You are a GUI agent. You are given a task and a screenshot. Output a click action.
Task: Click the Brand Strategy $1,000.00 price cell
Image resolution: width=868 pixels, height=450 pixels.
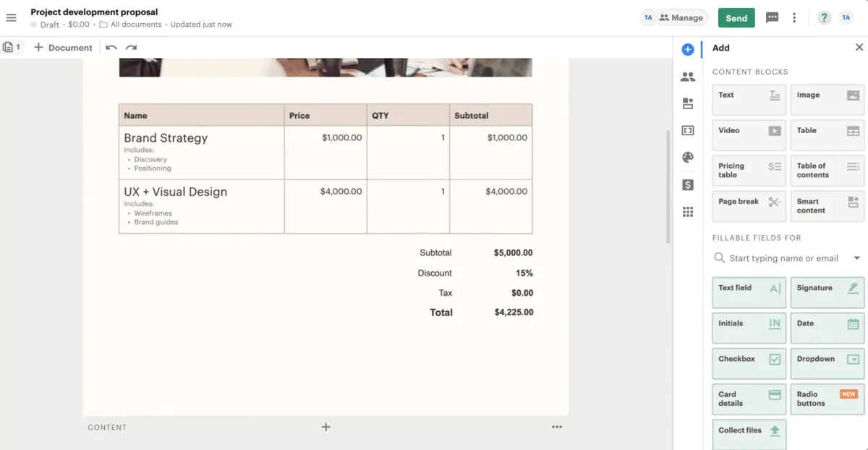click(x=325, y=153)
